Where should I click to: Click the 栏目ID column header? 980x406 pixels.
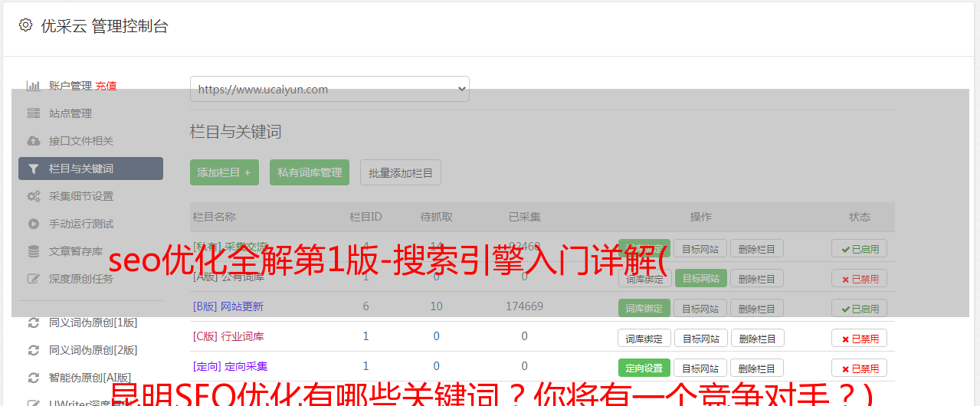click(365, 217)
